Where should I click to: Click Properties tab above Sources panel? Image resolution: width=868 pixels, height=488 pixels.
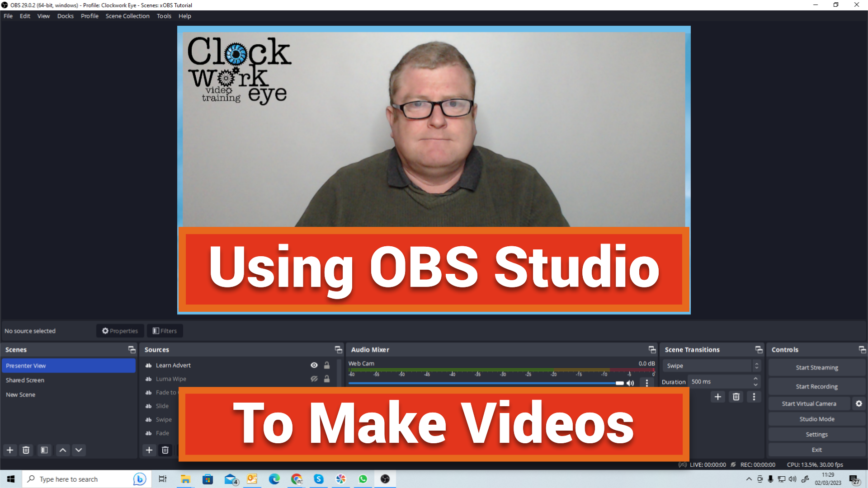(x=120, y=331)
